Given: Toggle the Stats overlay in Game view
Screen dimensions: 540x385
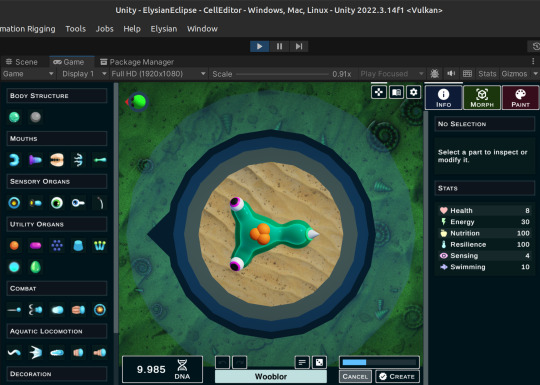Looking at the screenshot, I should tap(487, 74).
